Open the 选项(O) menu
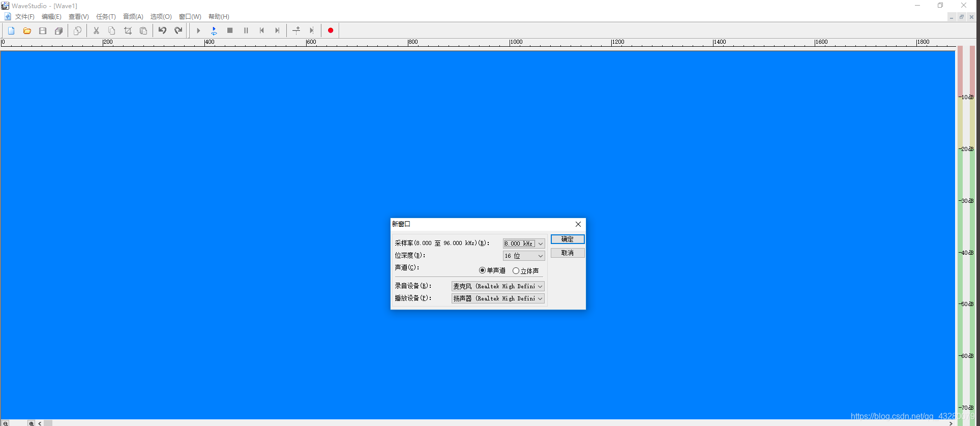Screen dimensions: 980x426 click(161, 17)
